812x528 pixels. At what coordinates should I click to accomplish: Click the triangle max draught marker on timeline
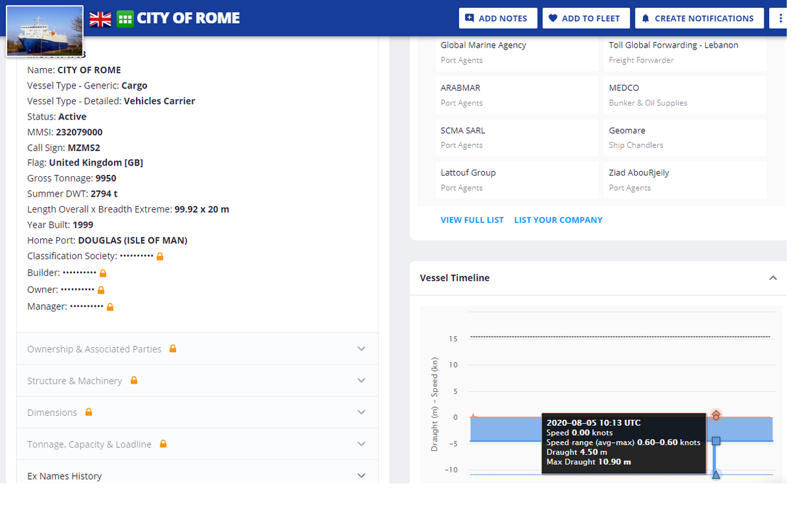click(x=716, y=475)
